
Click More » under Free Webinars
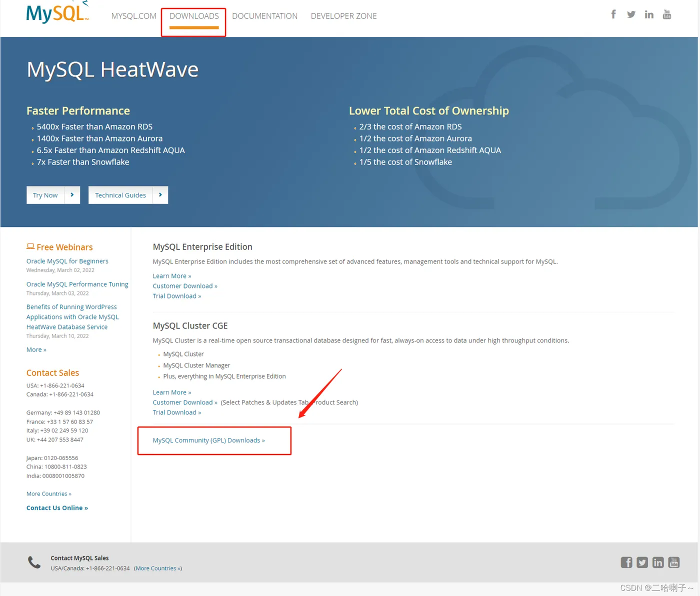tap(36, 349)
